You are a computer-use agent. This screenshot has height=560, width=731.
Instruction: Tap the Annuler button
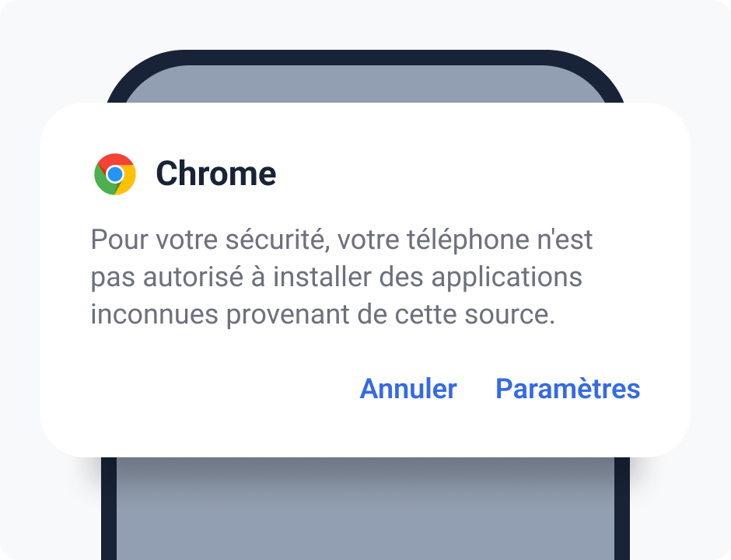[x=407, y=389]
